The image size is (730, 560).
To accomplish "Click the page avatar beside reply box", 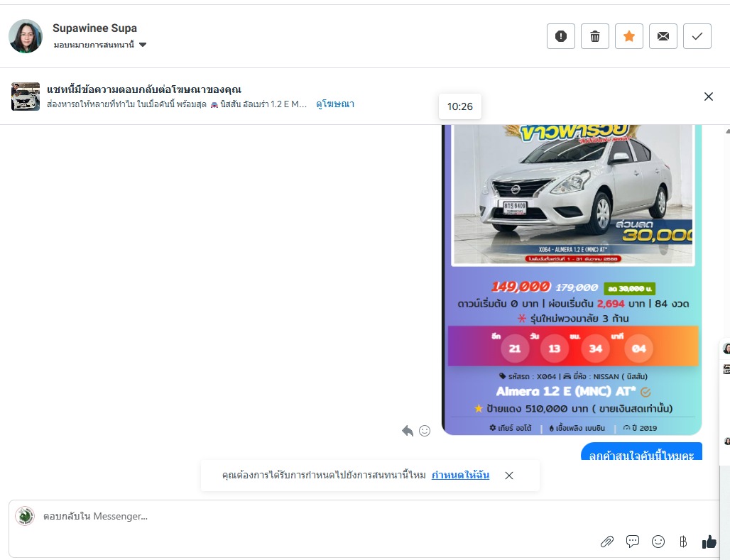I will coord(25,516).
